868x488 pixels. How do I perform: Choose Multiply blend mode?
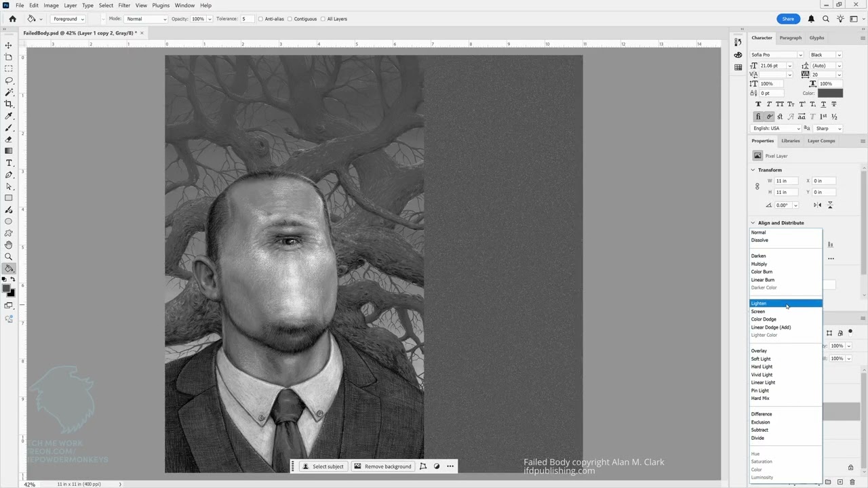[x=786, y=264]
